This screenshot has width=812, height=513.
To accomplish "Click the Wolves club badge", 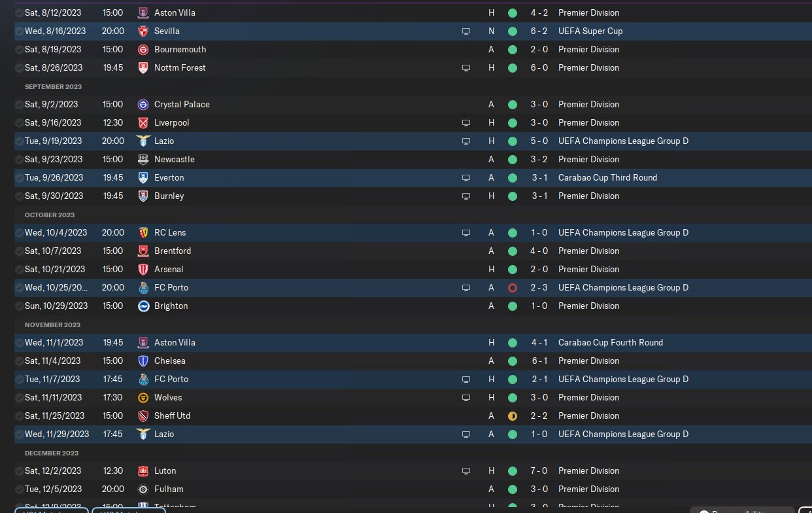I will point(143,397).
